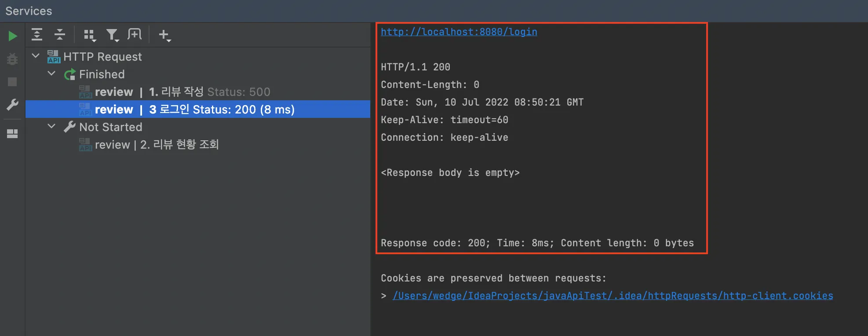The width and height of the screenshot is (868, 336).
Task: Open the Group By options
Action: 90,35
